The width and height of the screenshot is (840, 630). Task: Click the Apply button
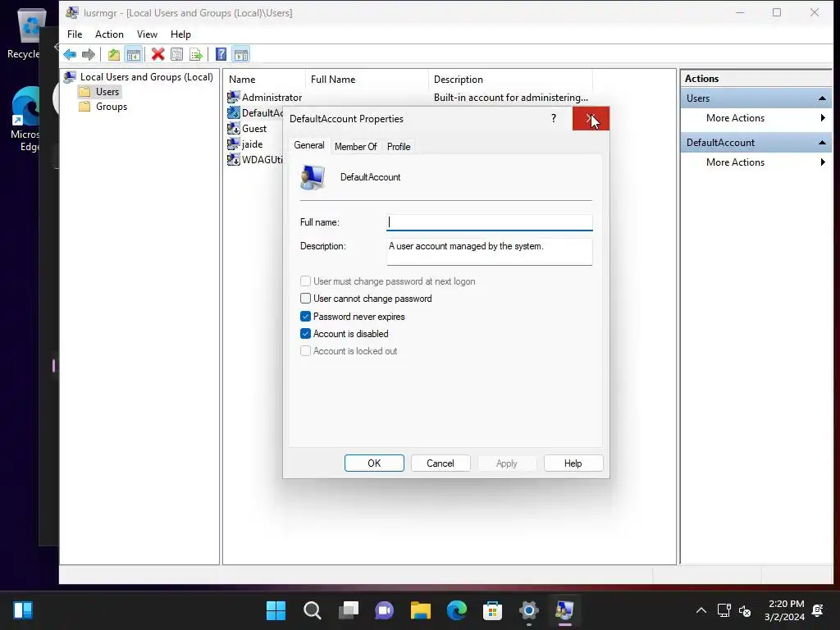pos(507,463)
